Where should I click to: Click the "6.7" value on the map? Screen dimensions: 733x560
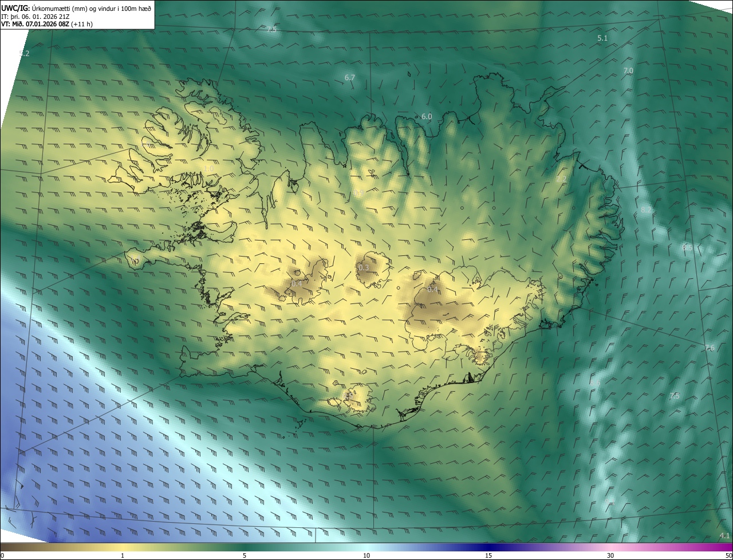point(350,77)
